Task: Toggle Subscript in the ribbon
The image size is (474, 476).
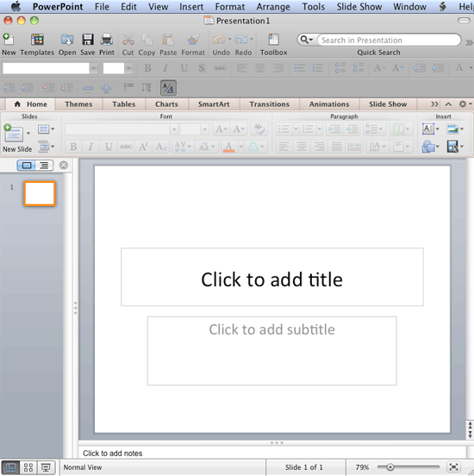Action: tap(161, 147)
